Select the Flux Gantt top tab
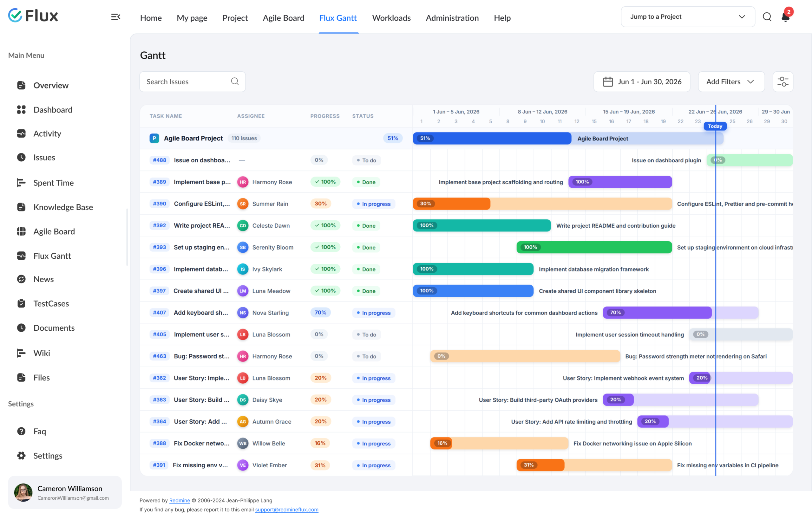This screenshot has width=812, height=519. tap(338, 17)
